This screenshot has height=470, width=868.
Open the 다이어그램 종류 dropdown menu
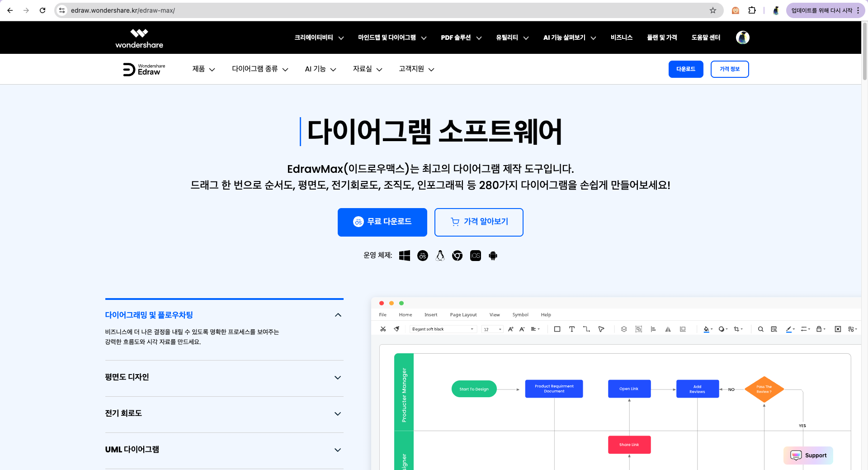pyautogui.click(x=260, y=69)
